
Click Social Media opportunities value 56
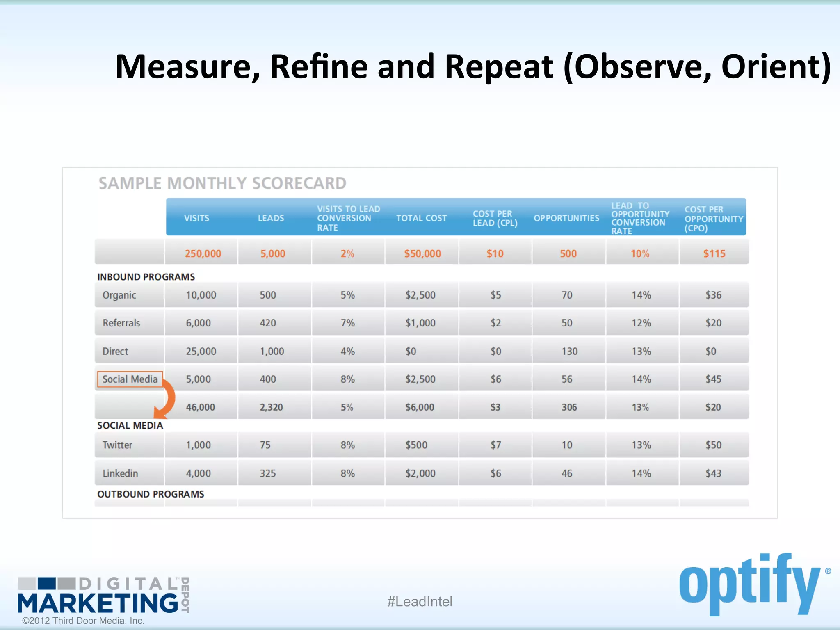click(567, 379)
